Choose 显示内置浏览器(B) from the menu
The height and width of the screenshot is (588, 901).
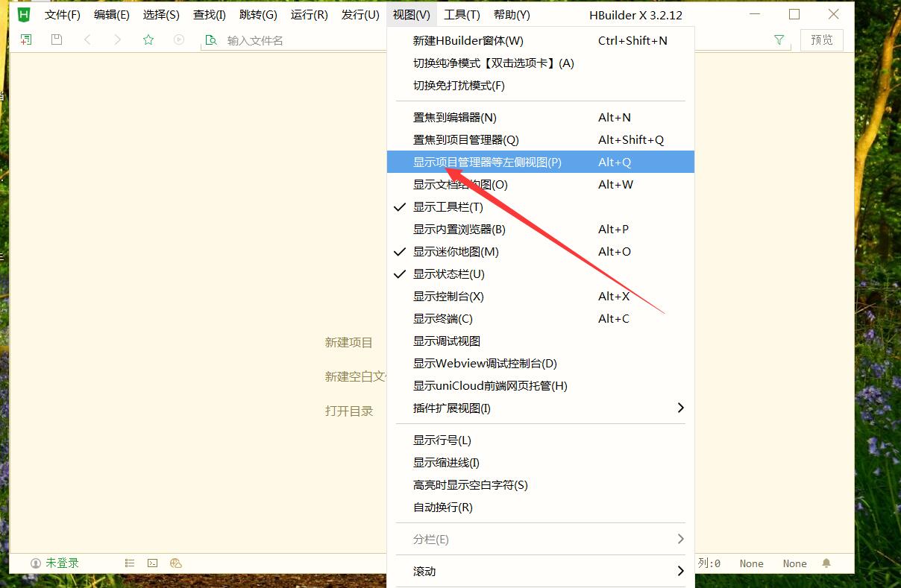pos(459,229)
